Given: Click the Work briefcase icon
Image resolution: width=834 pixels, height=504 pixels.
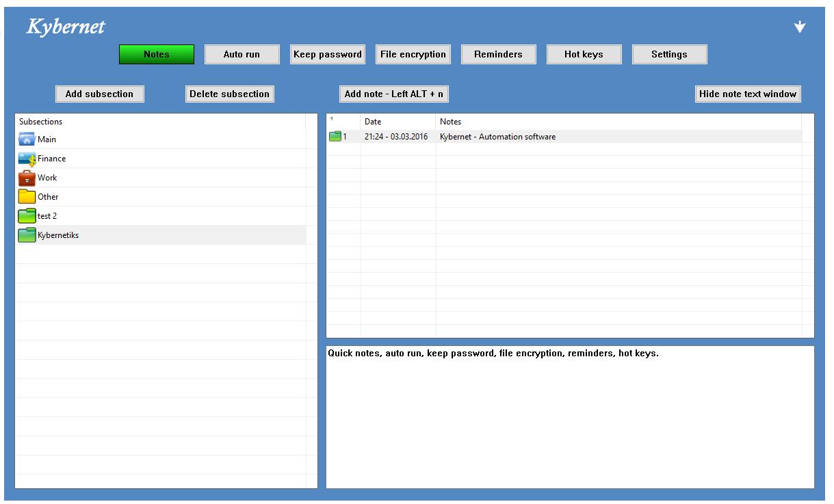Looking at the screenshot, I should point(27,178).
